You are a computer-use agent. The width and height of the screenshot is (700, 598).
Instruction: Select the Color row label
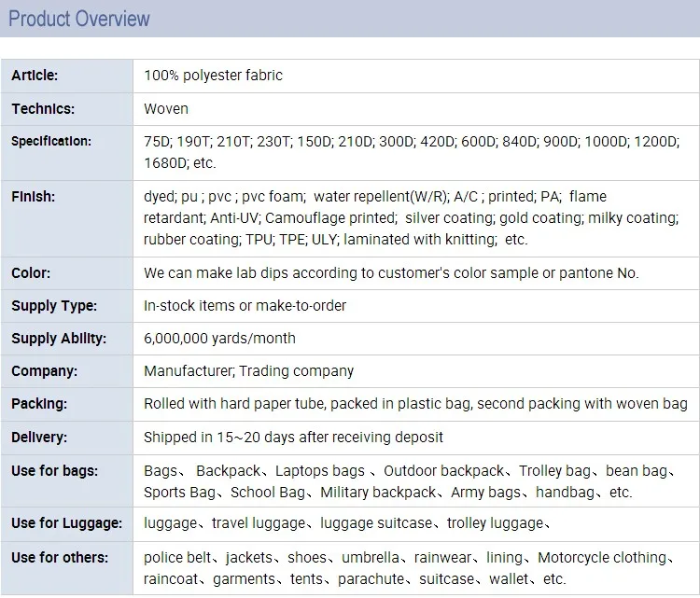tap(31, 273)
